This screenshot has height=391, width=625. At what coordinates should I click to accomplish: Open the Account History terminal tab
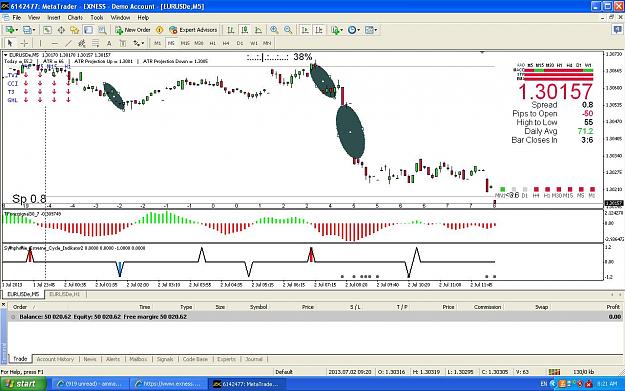(55, 359)
